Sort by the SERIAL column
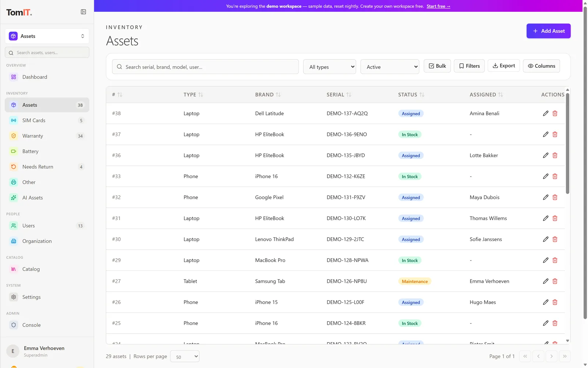Screen dimensions: 588x368 point(339,95)
